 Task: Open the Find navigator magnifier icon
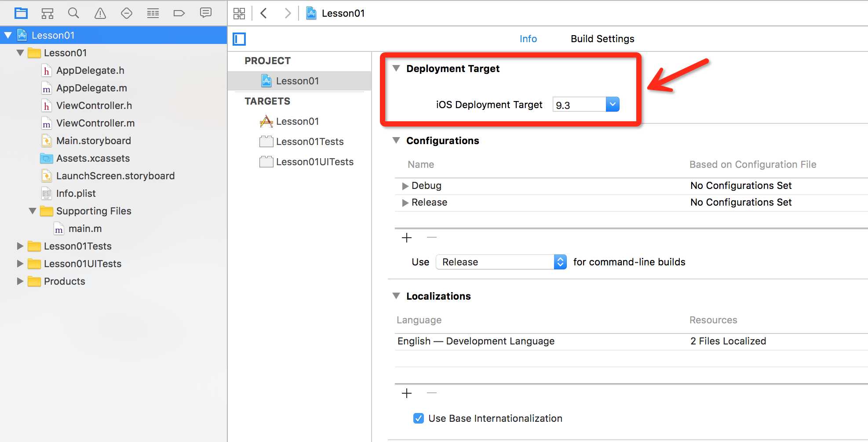(x=73, y=13)
